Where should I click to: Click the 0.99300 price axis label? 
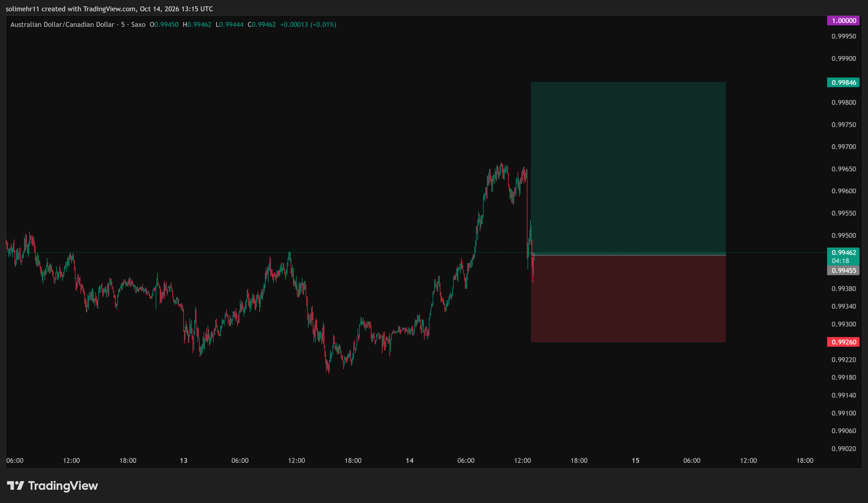pos(843,324)
